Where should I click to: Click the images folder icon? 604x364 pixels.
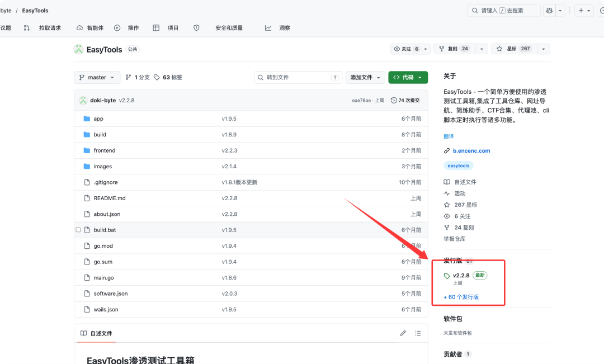(x=87, y=167)
